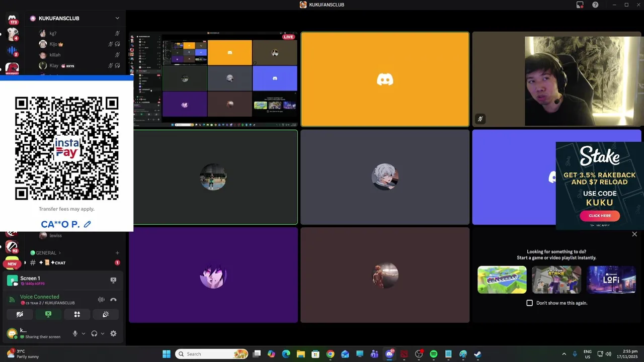Open Discord direct messages home icon
Viewport: 644px width, 362px height.
pos(12,18)
